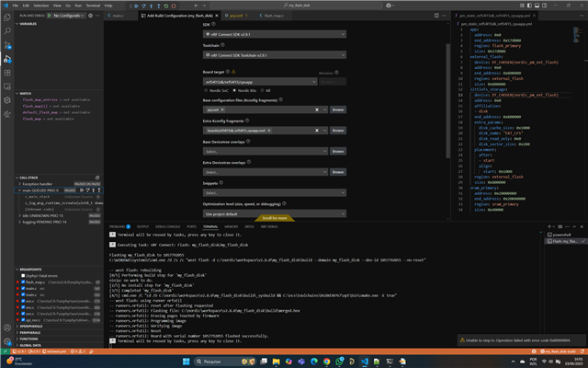This screenshot has width=588, height=368.
Task: Disable the spi_nor.c breakpoint checkbox
Action: point(23,320)
